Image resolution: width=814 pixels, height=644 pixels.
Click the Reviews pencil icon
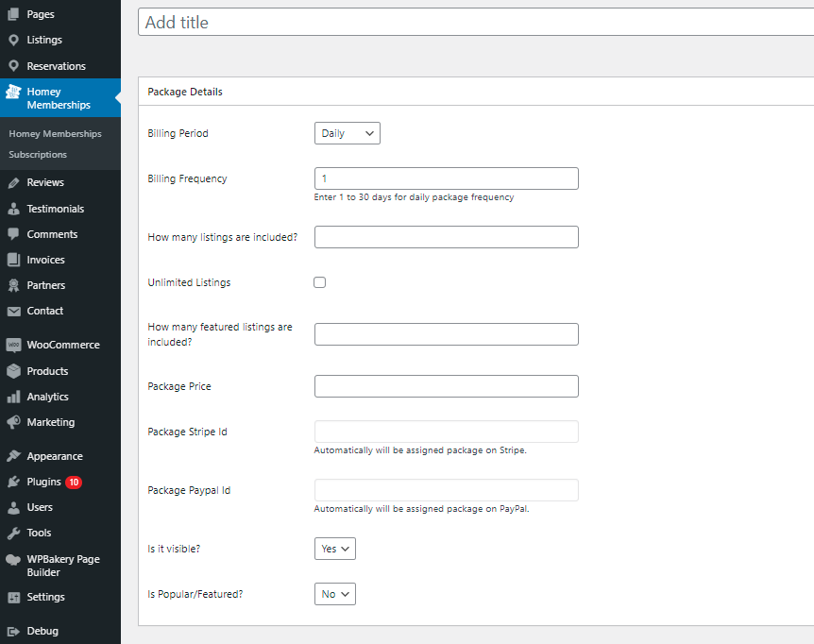pyautogui.click(x=13, y=182)
